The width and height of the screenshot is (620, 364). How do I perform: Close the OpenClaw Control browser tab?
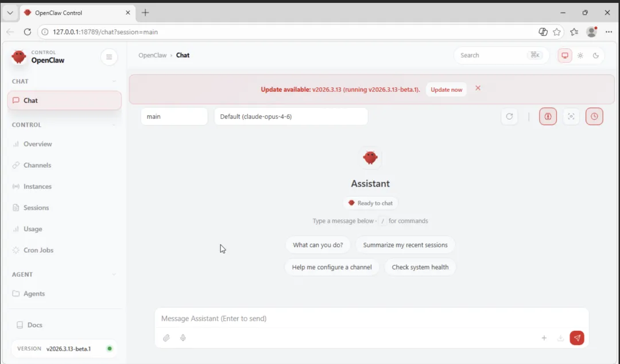(x=127, y=13)
